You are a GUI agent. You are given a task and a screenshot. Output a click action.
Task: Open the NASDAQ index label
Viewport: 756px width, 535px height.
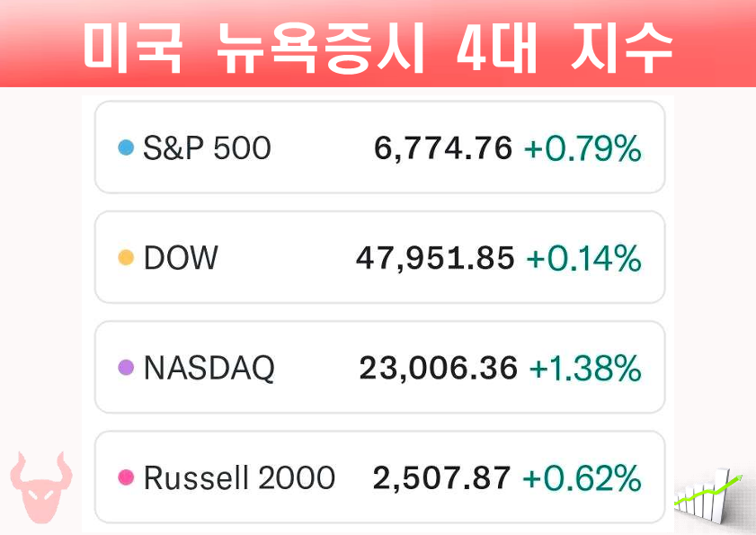pos(209,368)
